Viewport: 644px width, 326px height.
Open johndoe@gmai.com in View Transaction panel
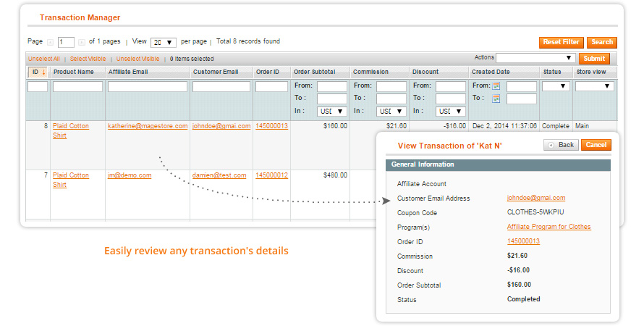pos(536,198)
